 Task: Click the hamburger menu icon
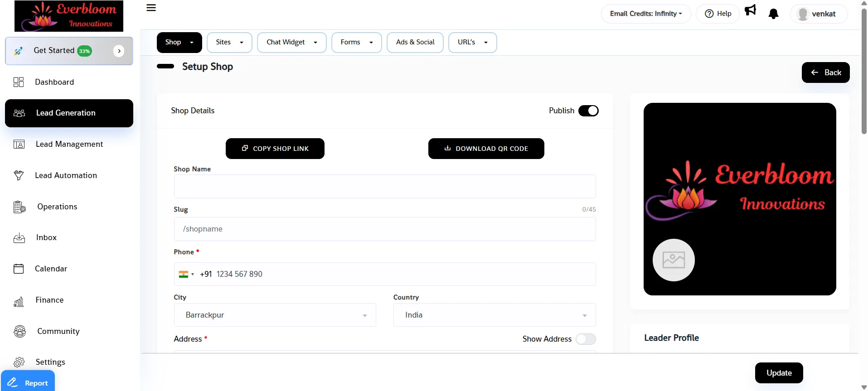click(x=151, y=8)
